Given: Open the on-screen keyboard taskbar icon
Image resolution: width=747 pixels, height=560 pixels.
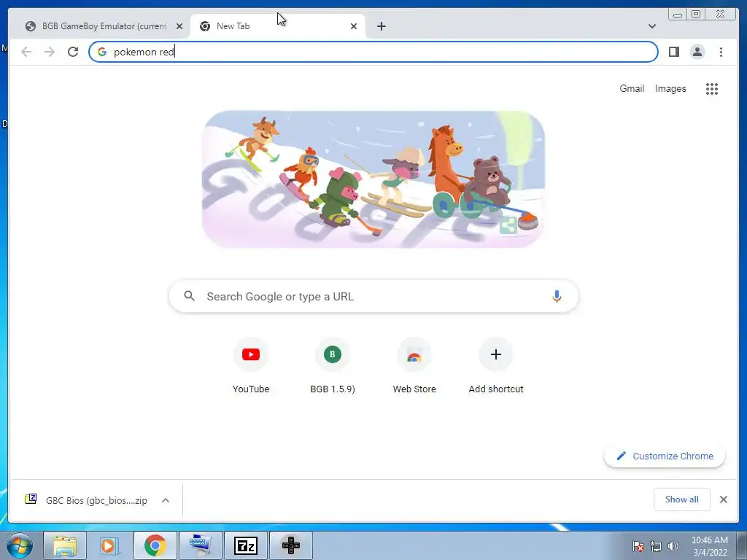Looking at the screenshot, I should click(x=201, y=545).
